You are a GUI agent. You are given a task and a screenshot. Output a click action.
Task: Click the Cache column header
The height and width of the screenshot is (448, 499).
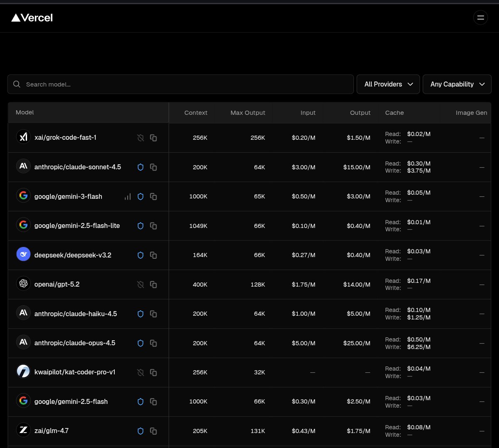click(395, 113)
